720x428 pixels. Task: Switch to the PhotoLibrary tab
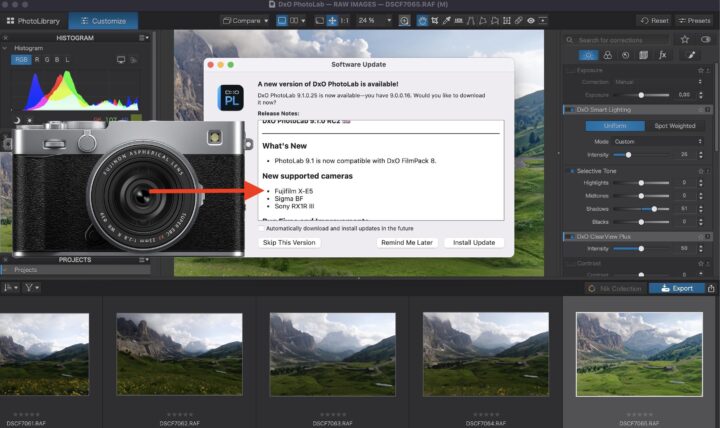(x=34, y=20)
